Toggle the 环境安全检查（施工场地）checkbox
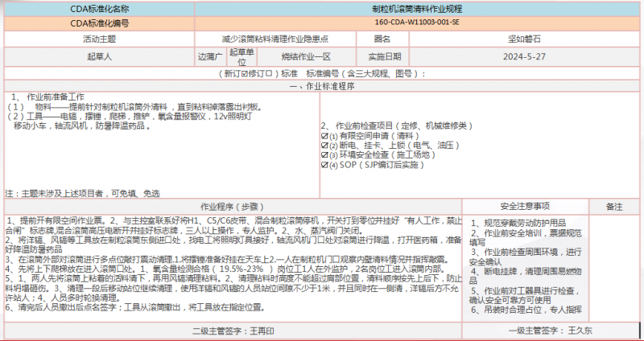644x341 pixels. point(324,155)
